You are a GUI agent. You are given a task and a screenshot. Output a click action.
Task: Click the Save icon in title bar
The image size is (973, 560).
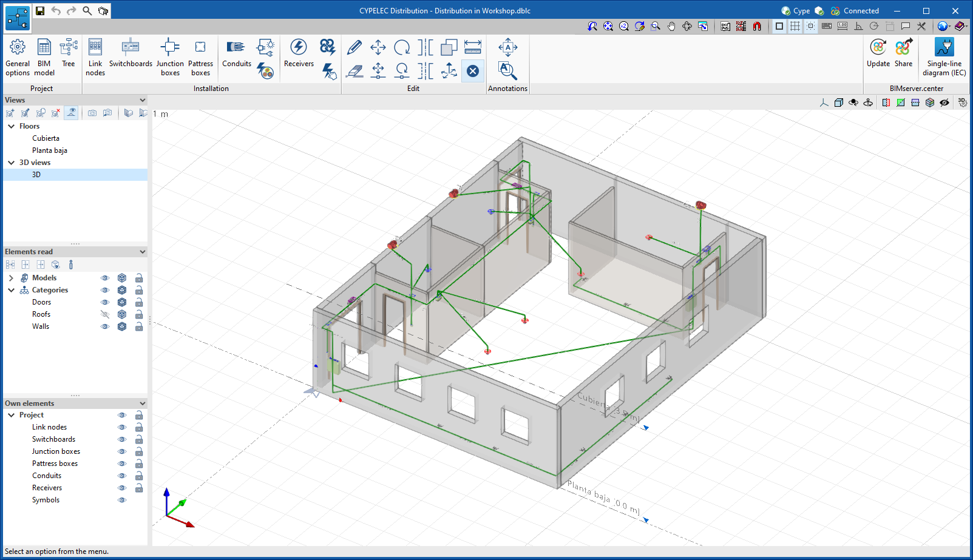click(40, 11)
